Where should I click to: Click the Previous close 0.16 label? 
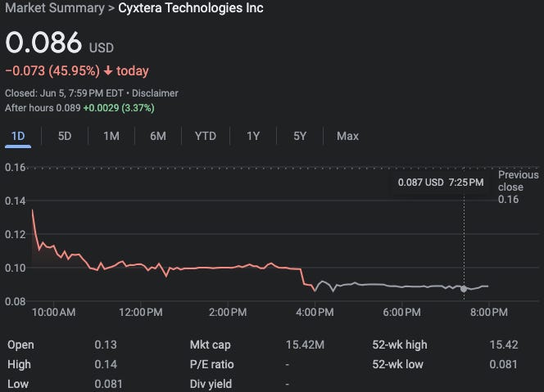(x=519, y=187)
